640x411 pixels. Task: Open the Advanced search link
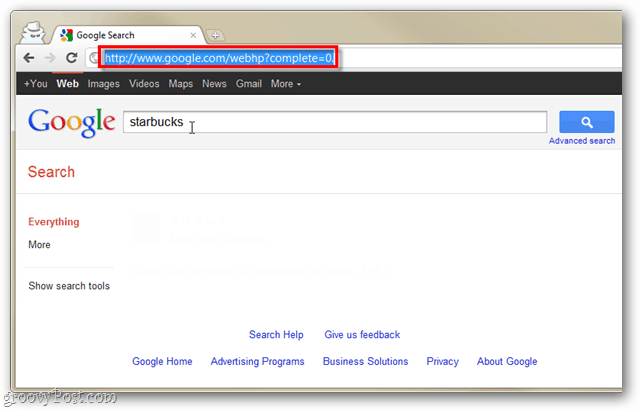582,141
